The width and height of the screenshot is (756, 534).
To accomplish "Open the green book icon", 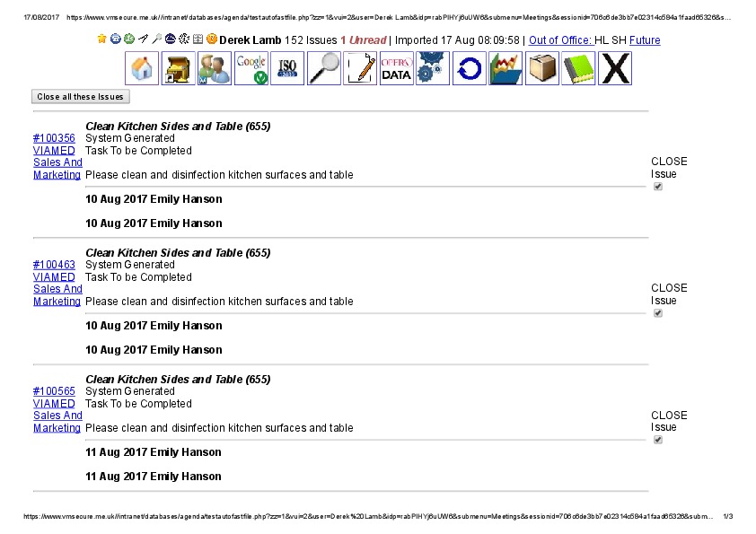I will (x=578, y=68).
